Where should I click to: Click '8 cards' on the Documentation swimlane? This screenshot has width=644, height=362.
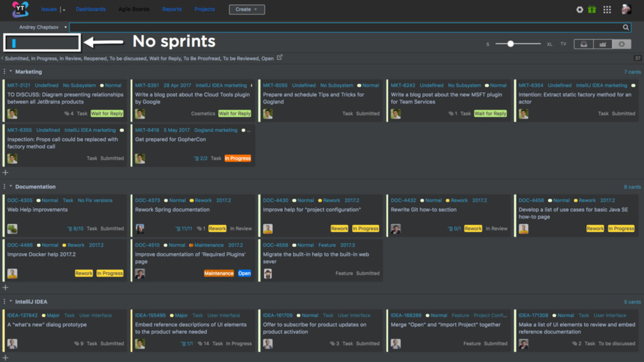(x=633, y=187)
